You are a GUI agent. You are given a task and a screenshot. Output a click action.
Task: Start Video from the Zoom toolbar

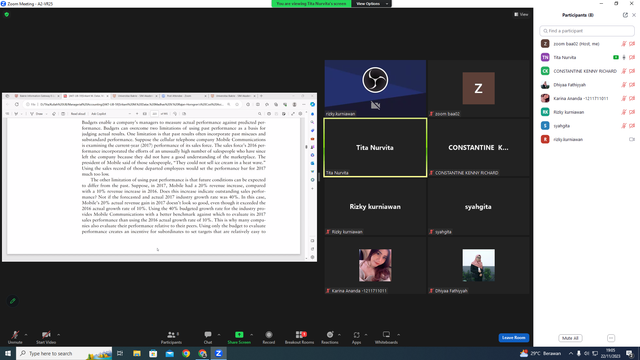pos(46,337)
